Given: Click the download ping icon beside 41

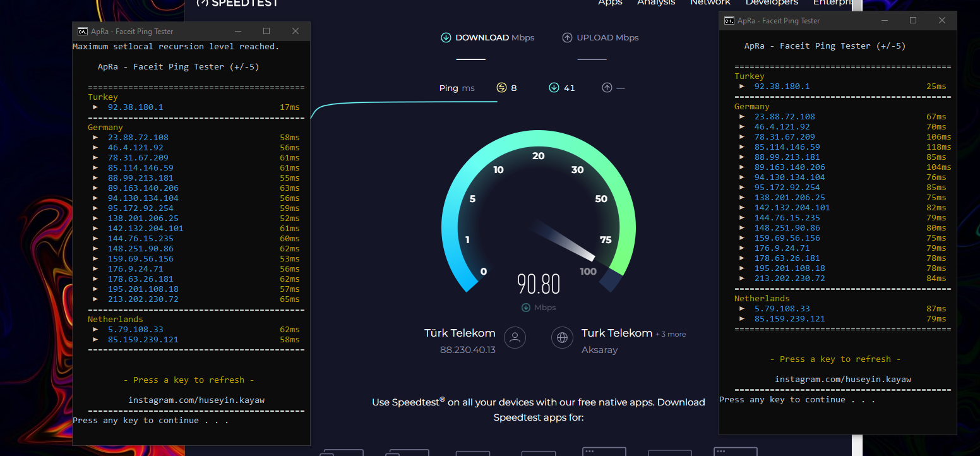Looking at the screenshot, I should [554, 88].
